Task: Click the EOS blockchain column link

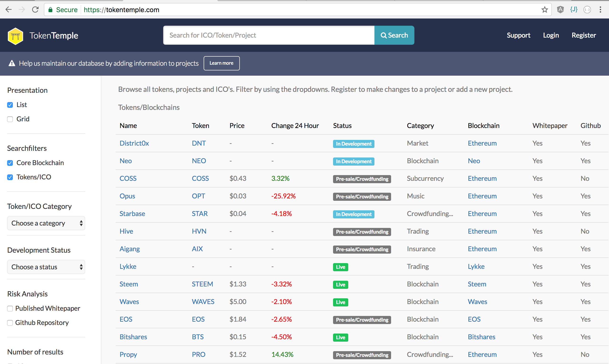Action: point(474,319)
